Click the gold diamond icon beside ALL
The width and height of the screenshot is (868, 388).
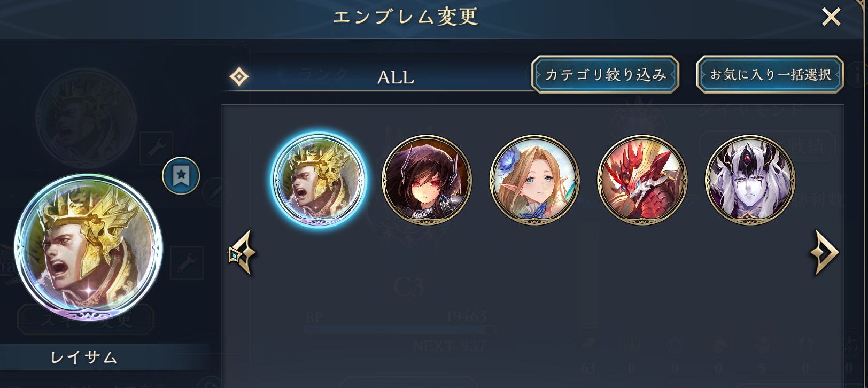(239, 77)
